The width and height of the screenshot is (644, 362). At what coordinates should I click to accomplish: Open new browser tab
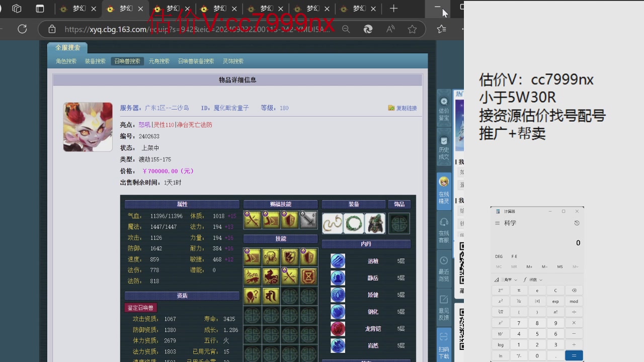393,9
